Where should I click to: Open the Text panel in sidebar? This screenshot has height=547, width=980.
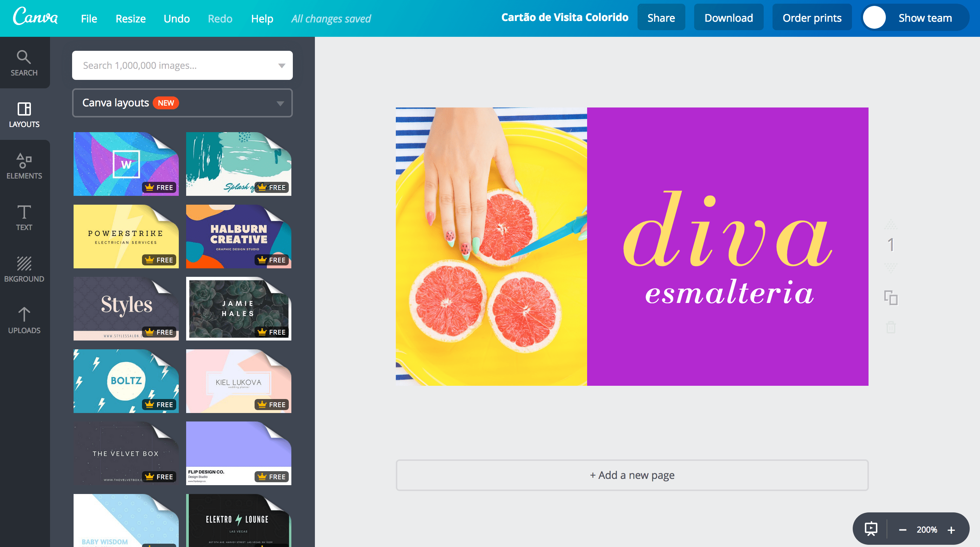24,218
